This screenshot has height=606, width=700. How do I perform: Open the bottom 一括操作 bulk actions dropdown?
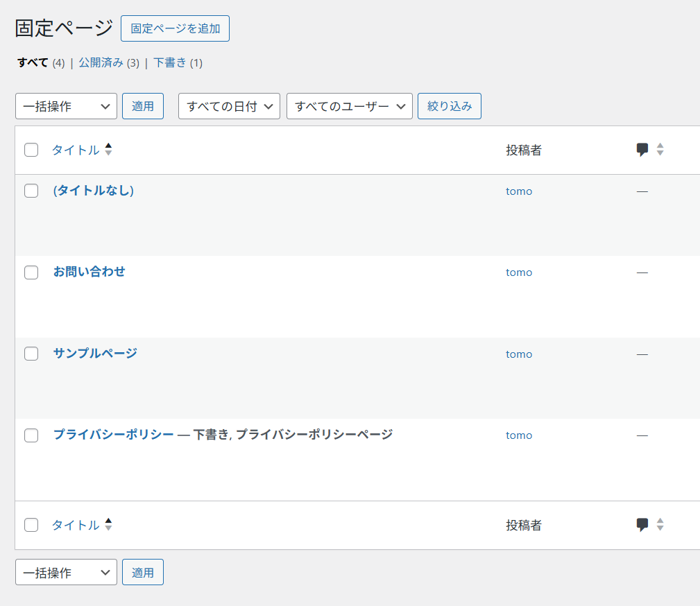click(66, 573)
